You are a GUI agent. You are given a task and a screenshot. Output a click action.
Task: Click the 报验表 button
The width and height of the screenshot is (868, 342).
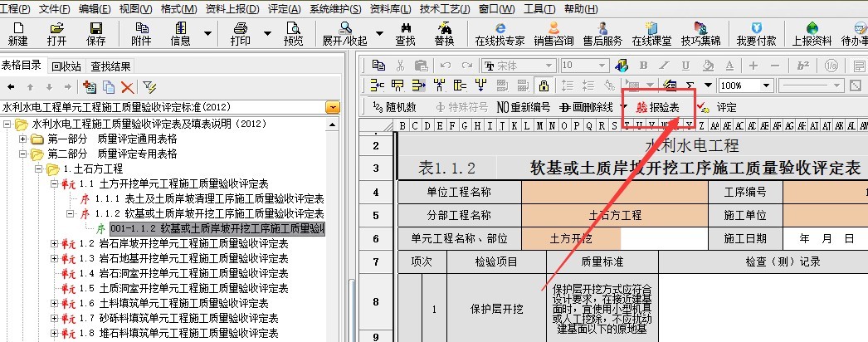tap(658, 107)
